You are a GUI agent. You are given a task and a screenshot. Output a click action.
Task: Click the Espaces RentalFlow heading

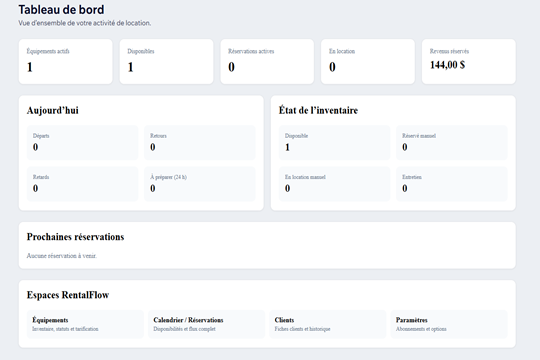click(68, 295)
